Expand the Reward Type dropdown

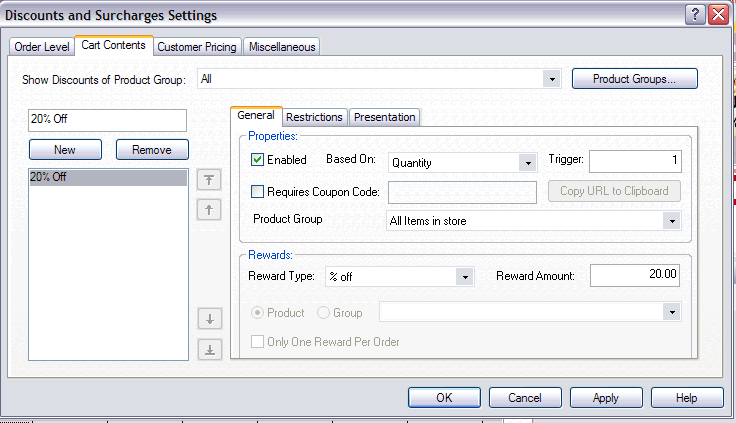coord(463,276)
